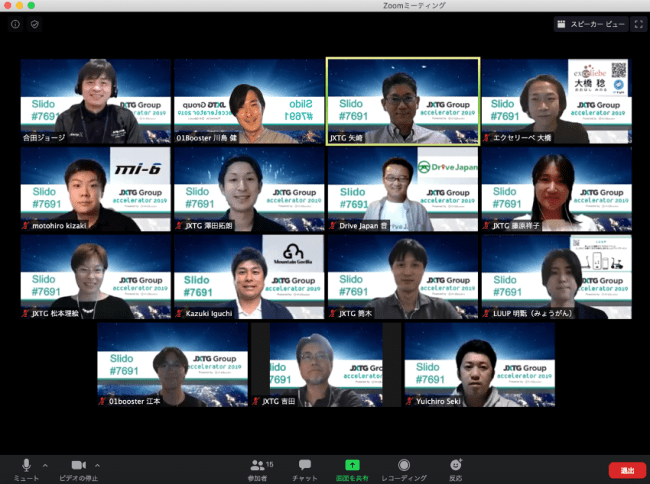Click muted mic icon beside Drive Japan

pyautogui.click(x=333, y=225)
